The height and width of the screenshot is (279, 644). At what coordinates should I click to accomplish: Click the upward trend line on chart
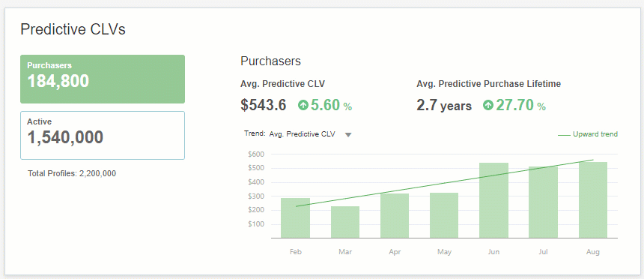point(444,183)
